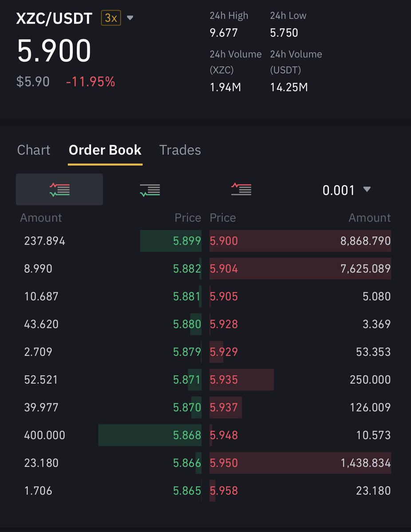Screen dimensions: 411x532
Task: Tap bid amount 10.687
Action: [41, 297]
